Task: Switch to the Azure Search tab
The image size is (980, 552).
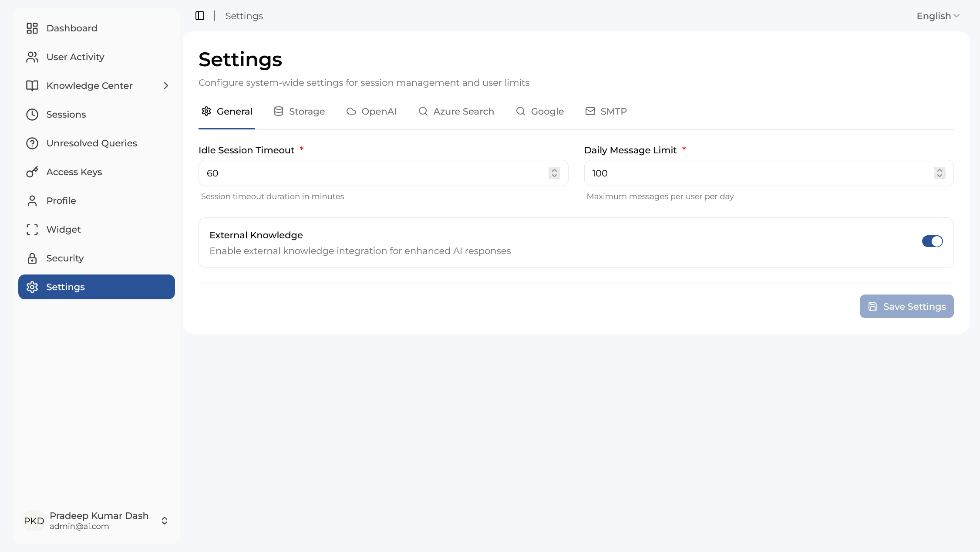Action: [456, 112]
